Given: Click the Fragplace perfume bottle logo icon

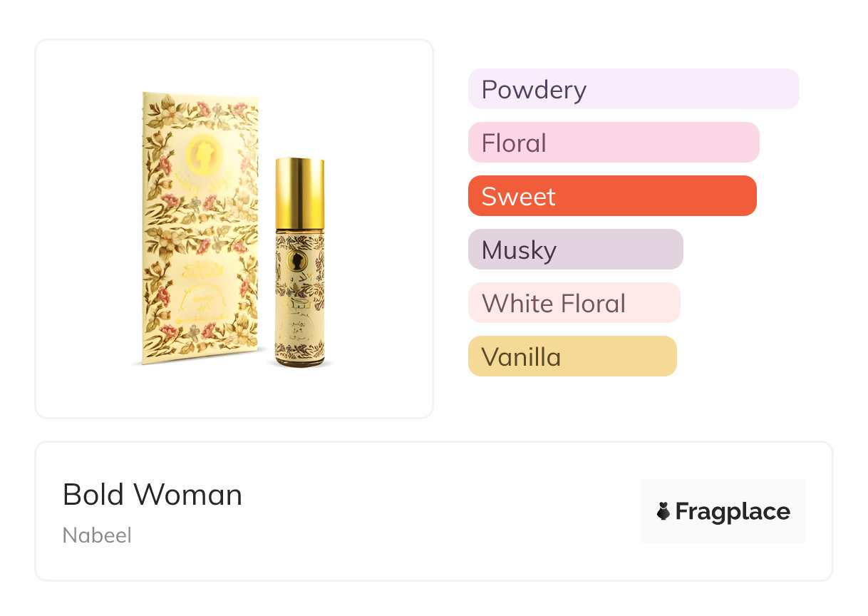Looking at the screenshot, I should [663, 511].
